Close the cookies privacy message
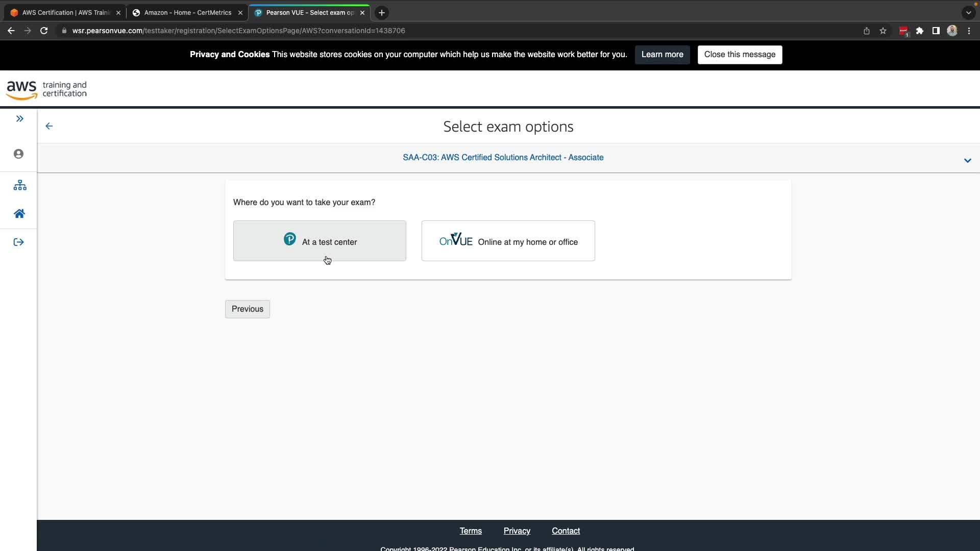 739,55
